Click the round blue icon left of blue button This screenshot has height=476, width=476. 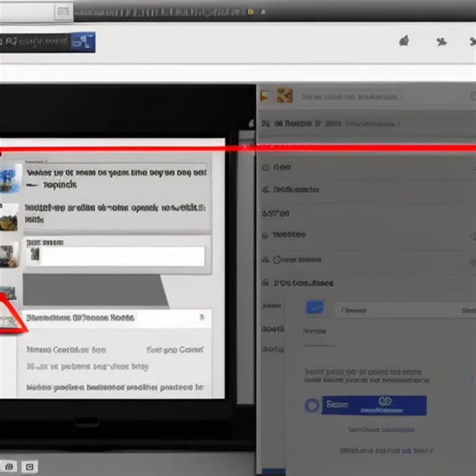click(312, 405)
